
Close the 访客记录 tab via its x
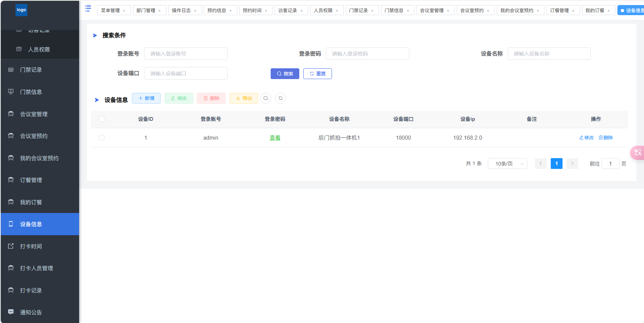click(302, 11)
